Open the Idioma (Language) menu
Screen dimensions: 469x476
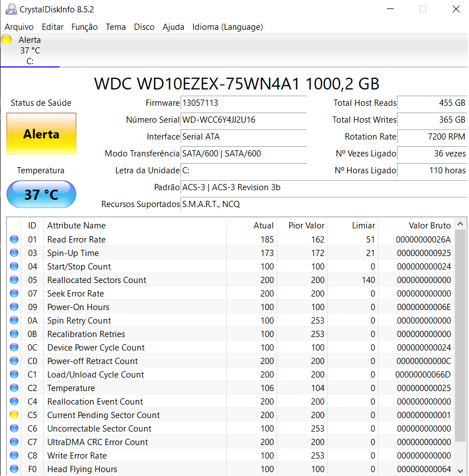[227, 27]
